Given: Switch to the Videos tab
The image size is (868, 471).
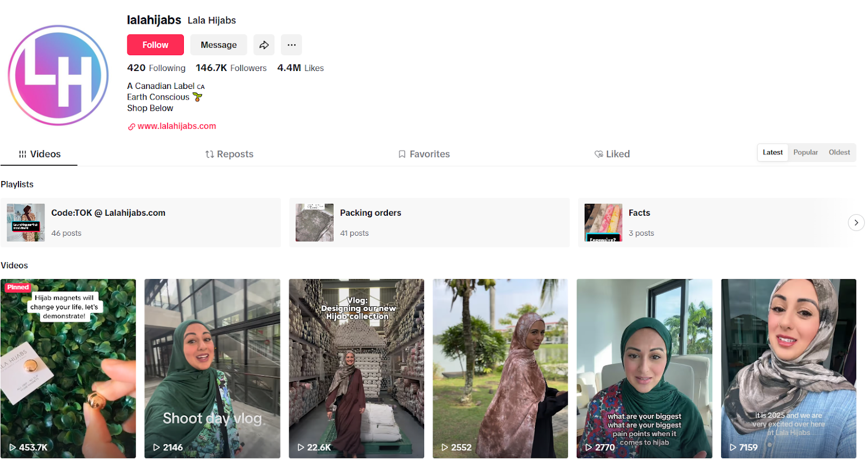Looking at the screenshot, I should pos(39,154).
